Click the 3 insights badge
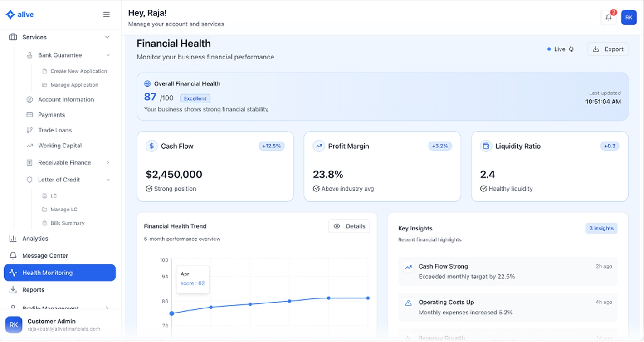The height and width of the screenshot is (342, 644). coord(601,229)
